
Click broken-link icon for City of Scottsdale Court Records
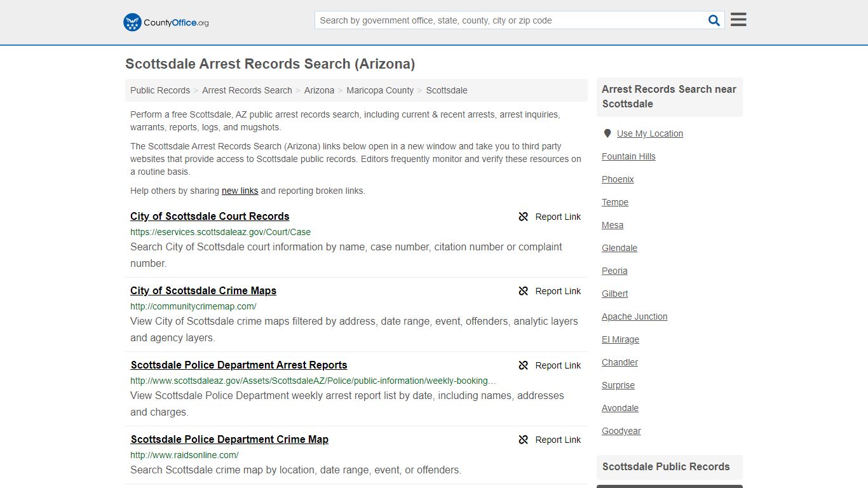(523, 217)
